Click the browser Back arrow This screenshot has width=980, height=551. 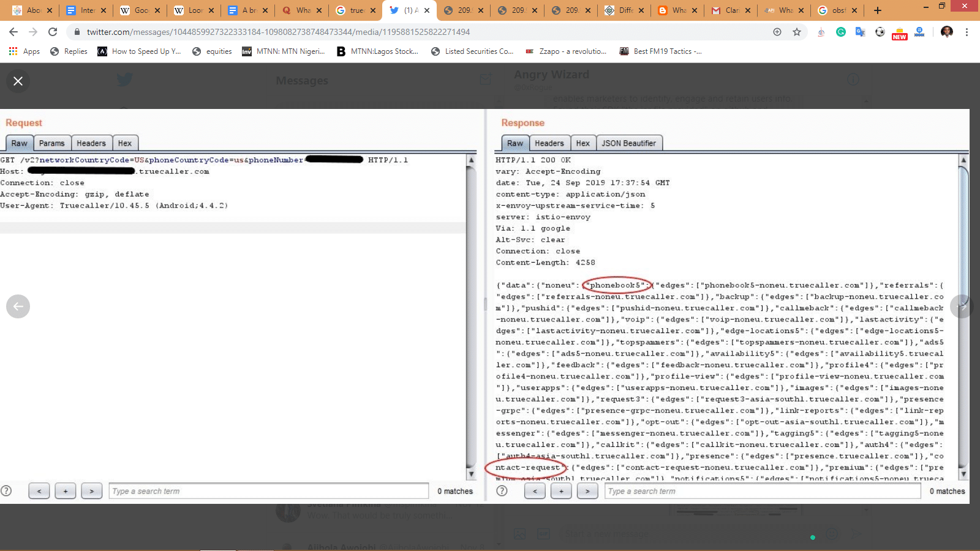coord(13,32)
